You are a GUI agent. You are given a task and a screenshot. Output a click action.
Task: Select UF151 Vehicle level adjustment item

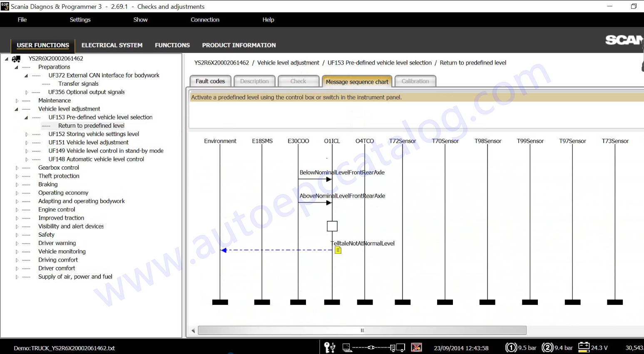coord(88,142)
